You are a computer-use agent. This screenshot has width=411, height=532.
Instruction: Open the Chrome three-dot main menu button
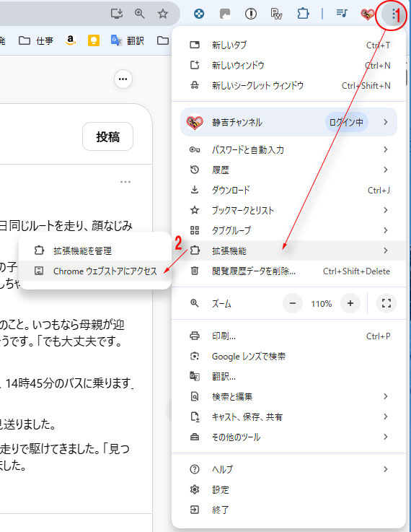[x=394, y=14]
